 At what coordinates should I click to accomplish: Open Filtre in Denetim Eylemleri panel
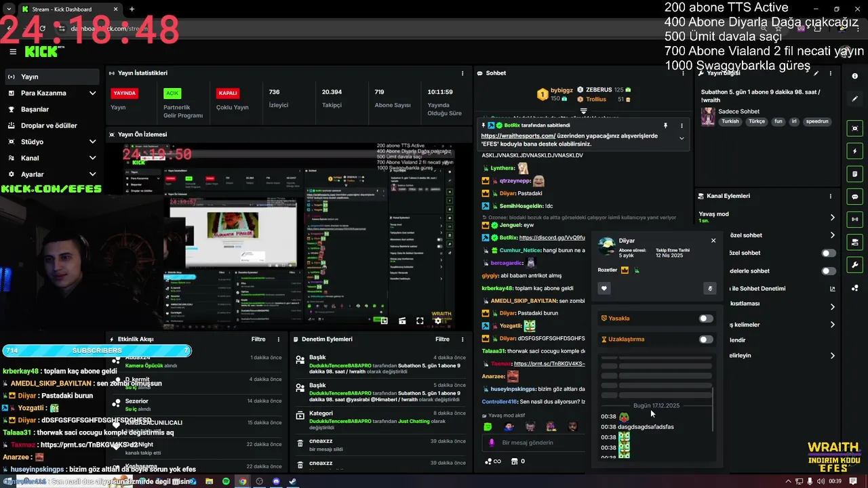click(442, 339)
